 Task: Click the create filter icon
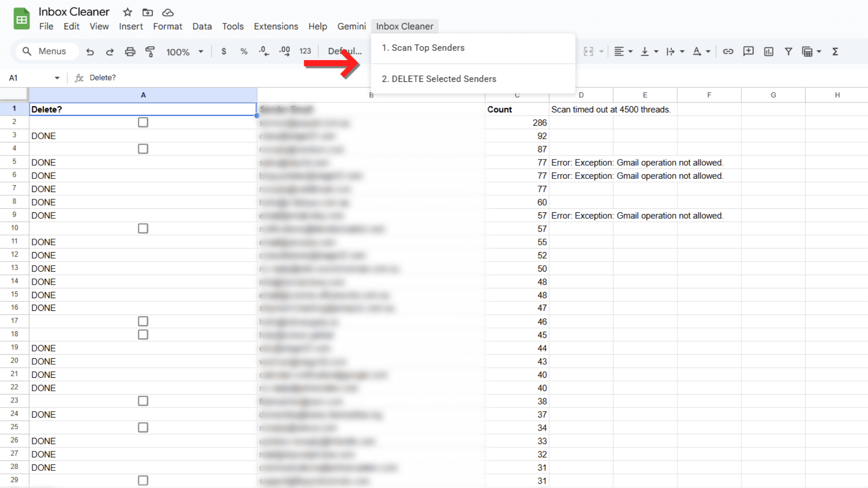coord(788,52)
